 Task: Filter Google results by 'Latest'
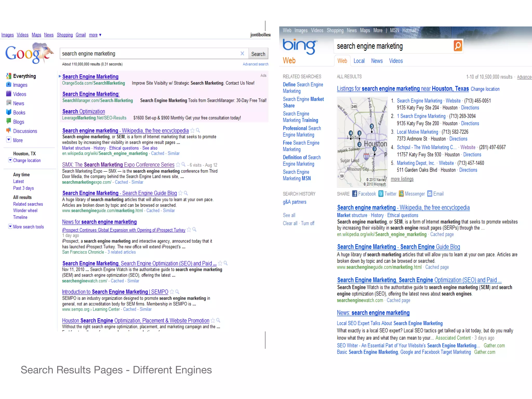coord(18,181)
